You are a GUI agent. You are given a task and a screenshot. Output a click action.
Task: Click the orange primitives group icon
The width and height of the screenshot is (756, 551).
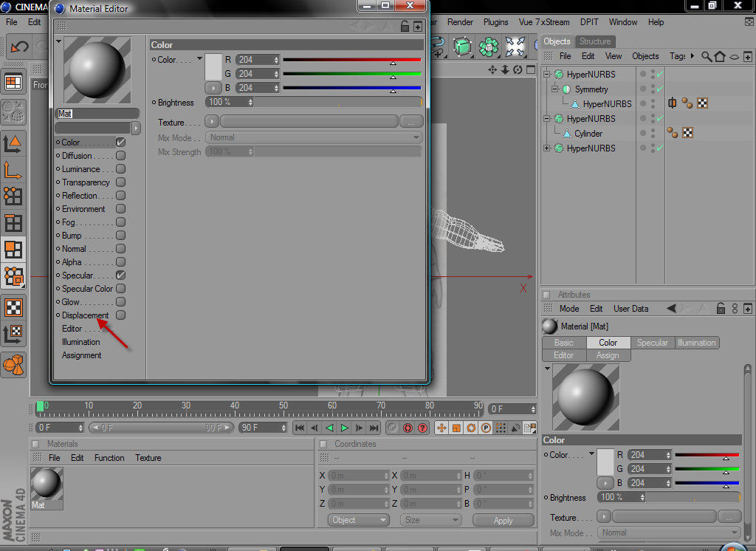[x=13, y=365]
